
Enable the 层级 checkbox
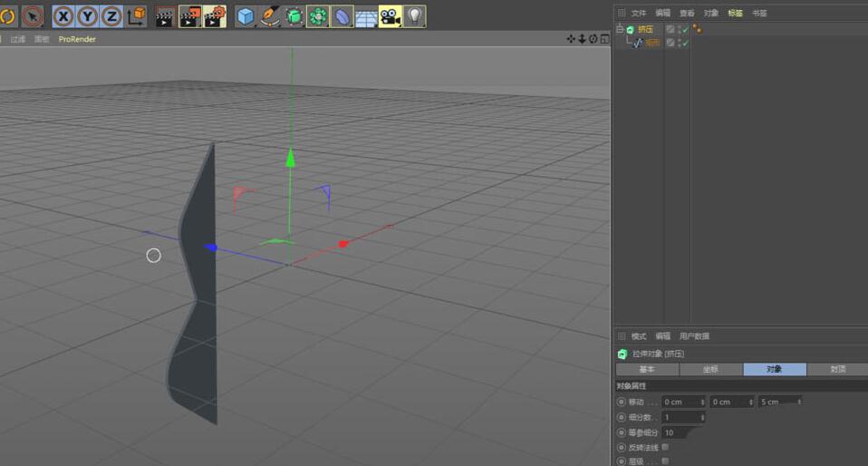click(x=665, y=461)
